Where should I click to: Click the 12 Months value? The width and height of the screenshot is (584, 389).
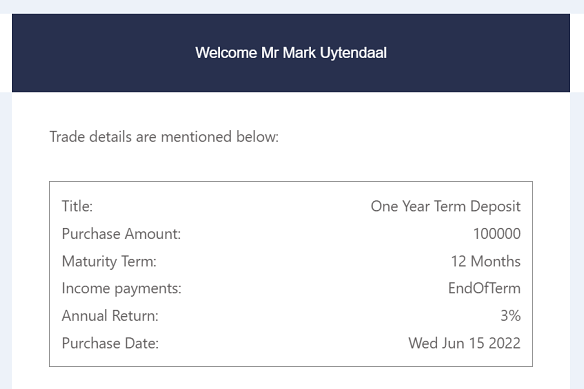click(486, 261)
